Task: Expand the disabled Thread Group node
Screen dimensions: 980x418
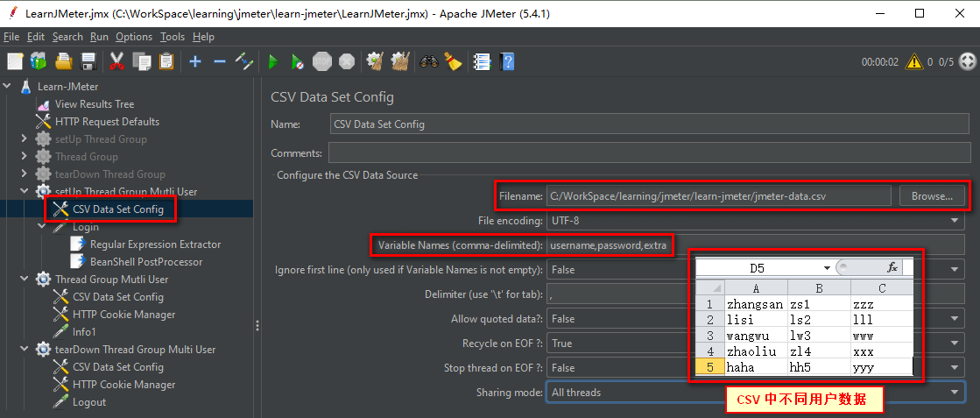Action: click(25, 157)
